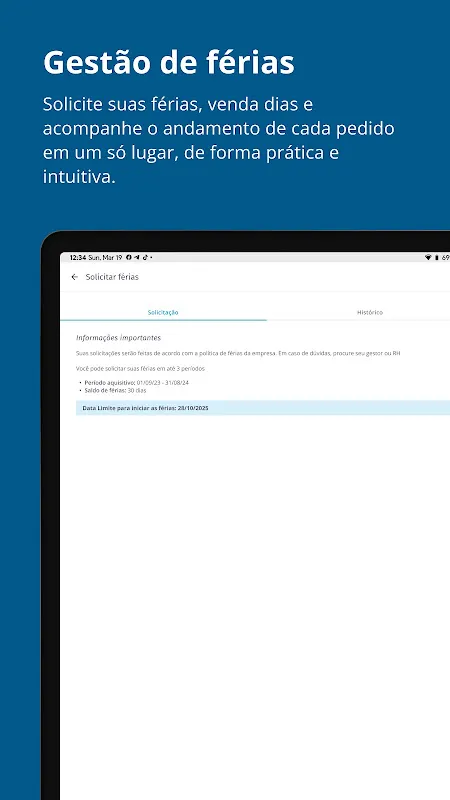Tap the 12:34 clock in status bar

(78, 258)
